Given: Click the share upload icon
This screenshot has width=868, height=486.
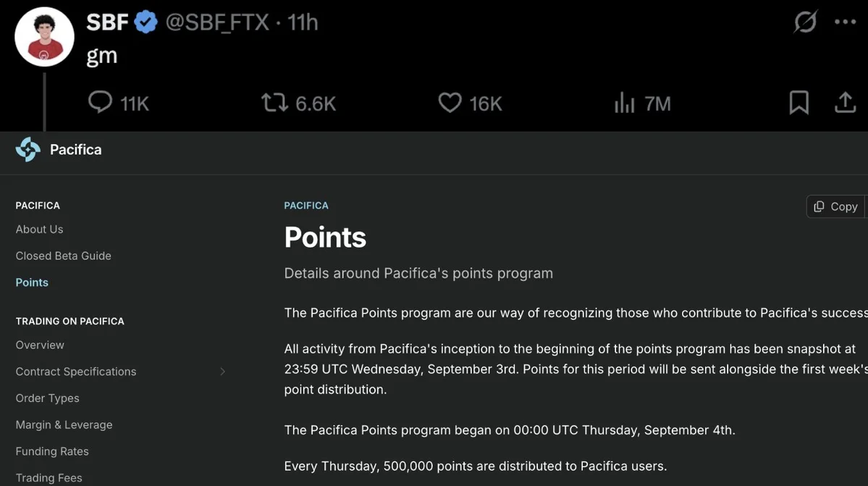Looking at the screenshot, I should (845, 103).
